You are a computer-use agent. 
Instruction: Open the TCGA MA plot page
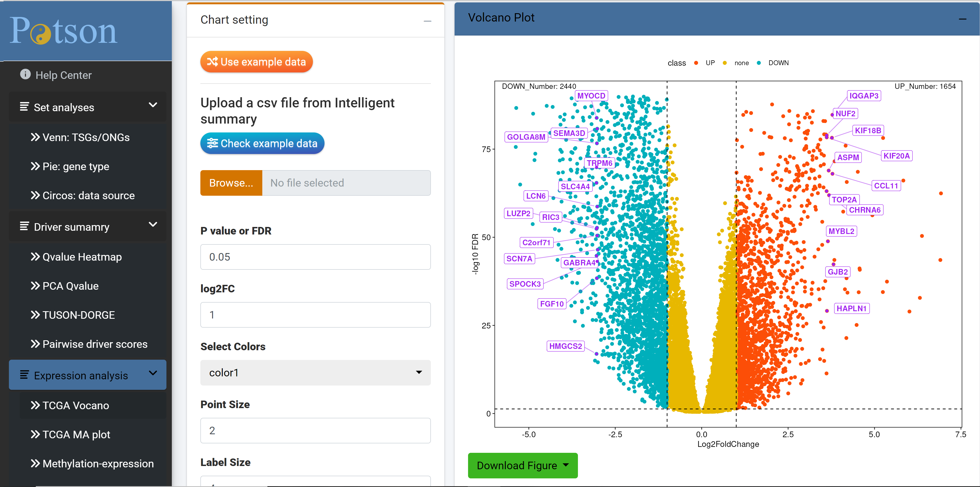click(70, 434)
